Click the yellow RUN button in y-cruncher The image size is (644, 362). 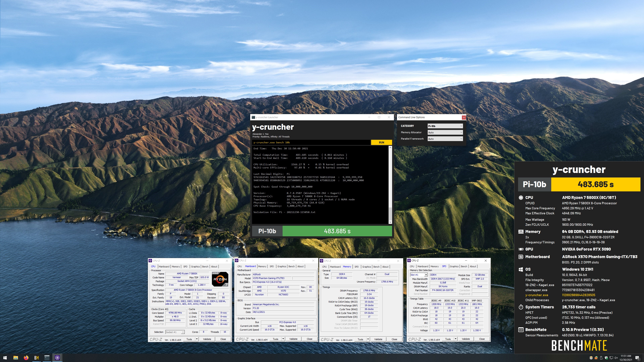click(x=382, y=142)
